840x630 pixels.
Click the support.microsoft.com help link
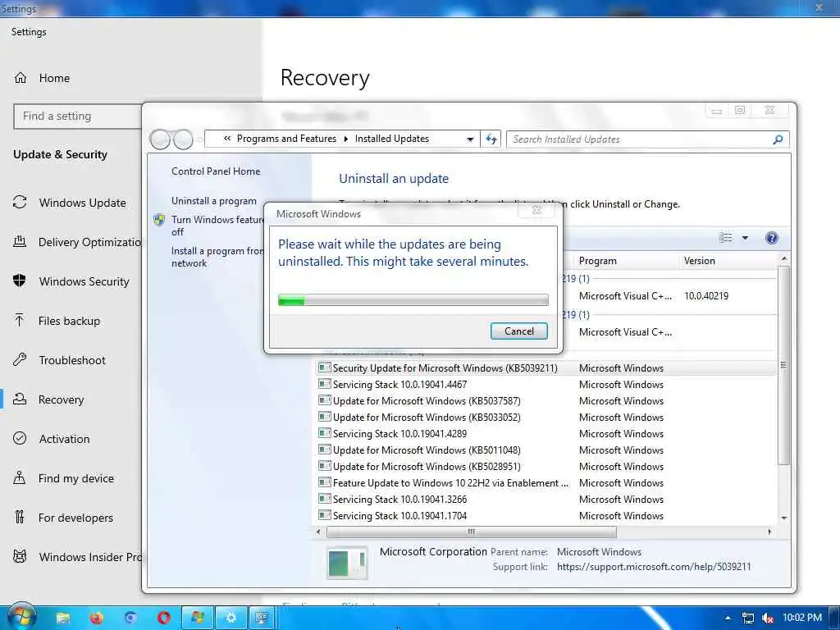[654, 567]
